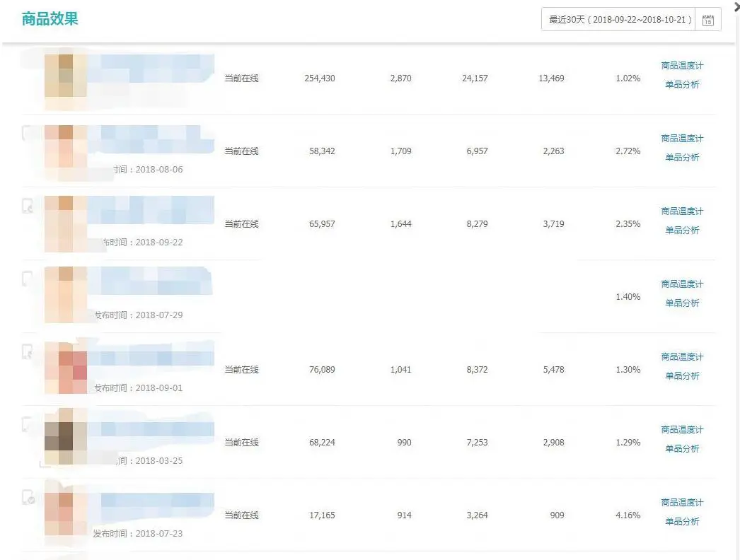Open 单品分析 for the 76,089 views product
This screenshot has width=740, height=560.
(682, 376)
